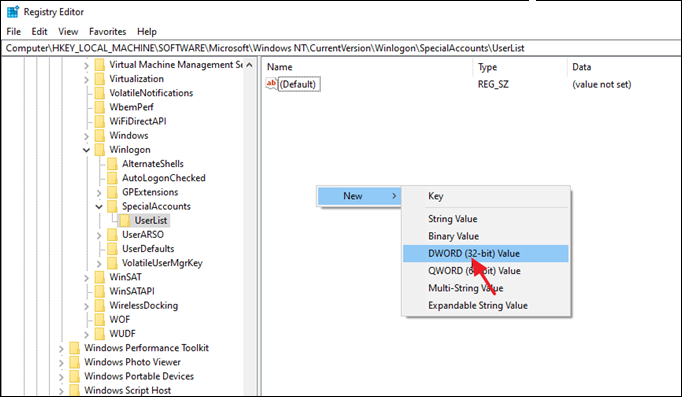The width and height of the screenshot is (682, 397).
Task: Click the Registry Editor app icon in title bar
Action: (13, 12)
